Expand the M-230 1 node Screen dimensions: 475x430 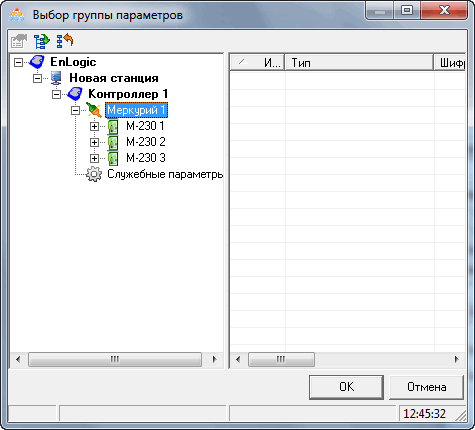click(94, 126)
